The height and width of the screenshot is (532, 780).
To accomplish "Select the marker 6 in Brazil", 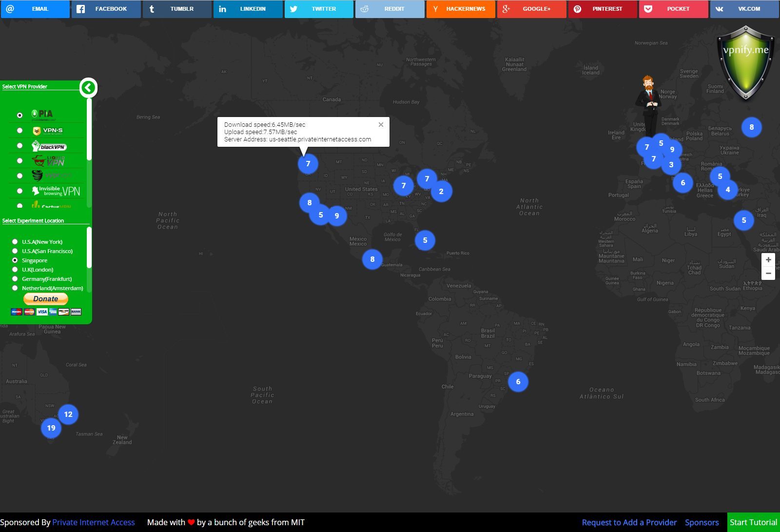I will pyautogui.click(x=518, y=381).
